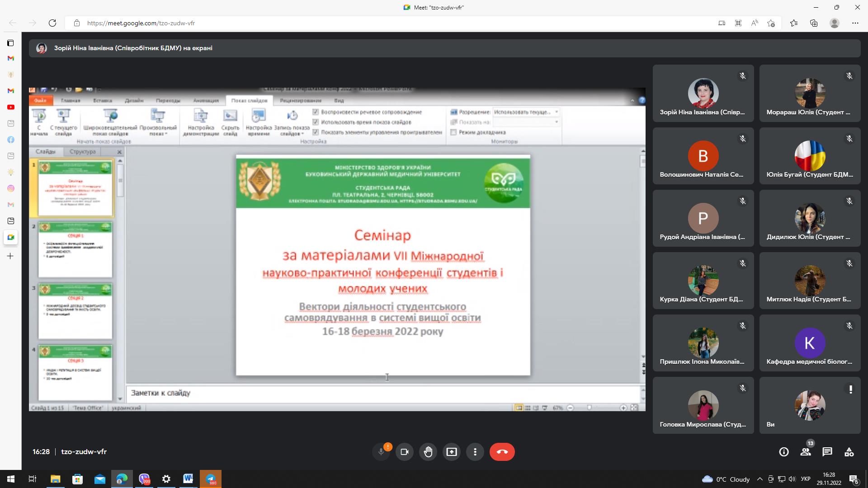Select Головка Мирослава participant tile
The width and height of the screenshot is (868, 488).
(x=703, y=405)
